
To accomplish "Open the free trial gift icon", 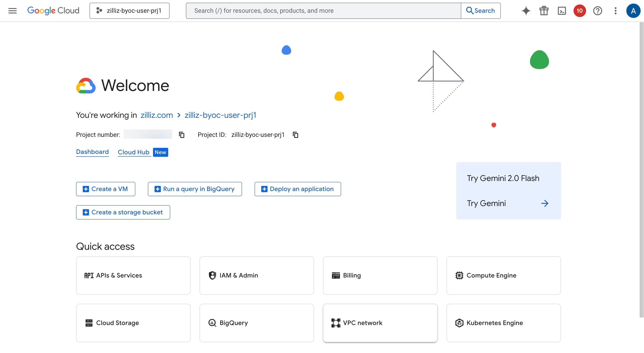I will pyautogui.click(x=544, y=11).
